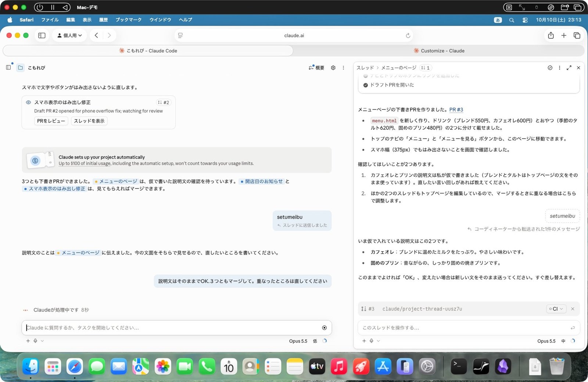Click the Safari share icon
This screenshot has height=382, width=588.
[551, 35]
